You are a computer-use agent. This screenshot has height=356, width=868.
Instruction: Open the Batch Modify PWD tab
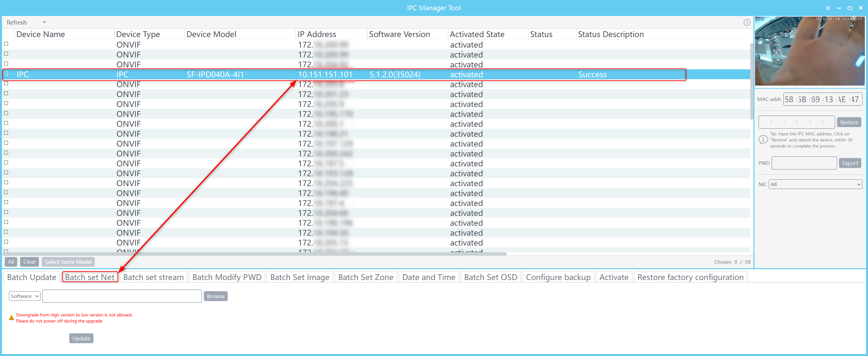pyautogui.click(x=227, y=277)
